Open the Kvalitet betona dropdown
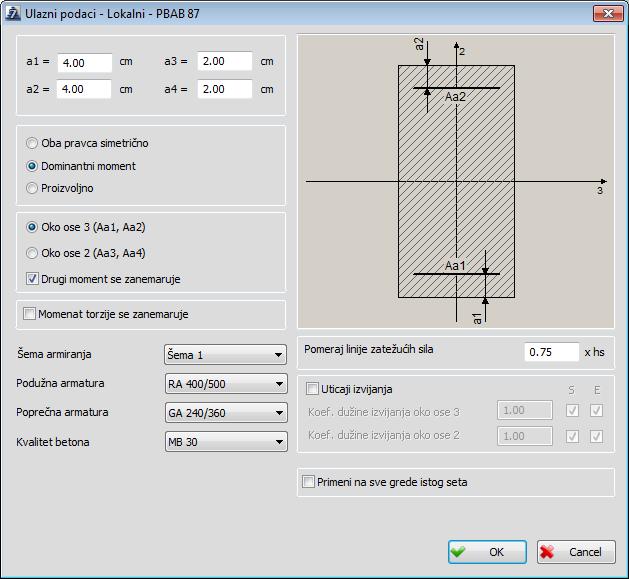The image size is (629, 579). [226, 442]
